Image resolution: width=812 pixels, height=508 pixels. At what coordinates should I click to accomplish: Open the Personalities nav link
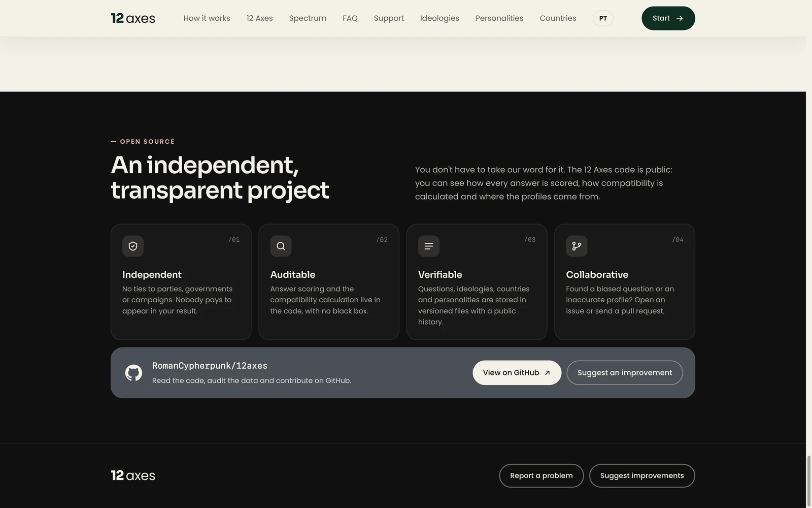point(499,18)
